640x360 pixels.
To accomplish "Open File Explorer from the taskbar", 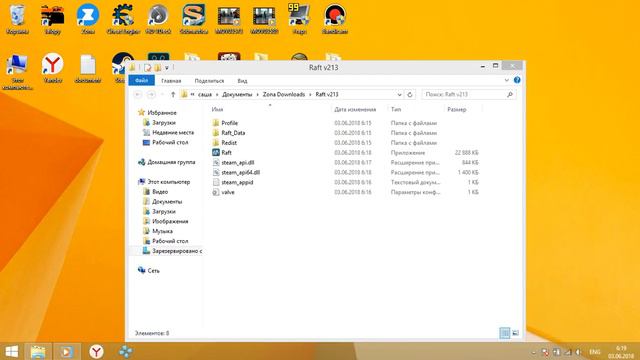I will coord(38,352).
